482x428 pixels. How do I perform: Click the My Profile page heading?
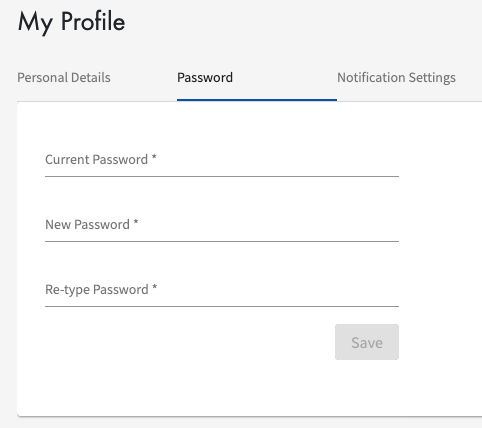[x=72, y=22]
